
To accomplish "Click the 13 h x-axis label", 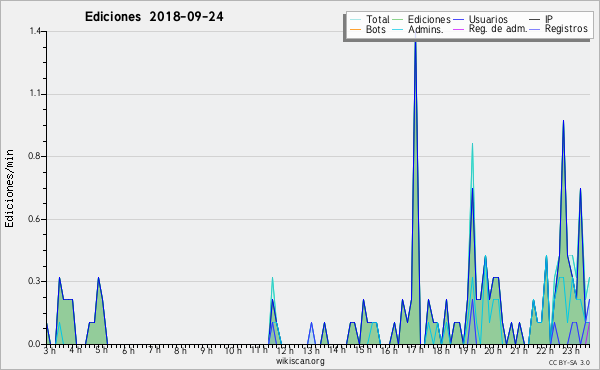I will pos(311,351).
